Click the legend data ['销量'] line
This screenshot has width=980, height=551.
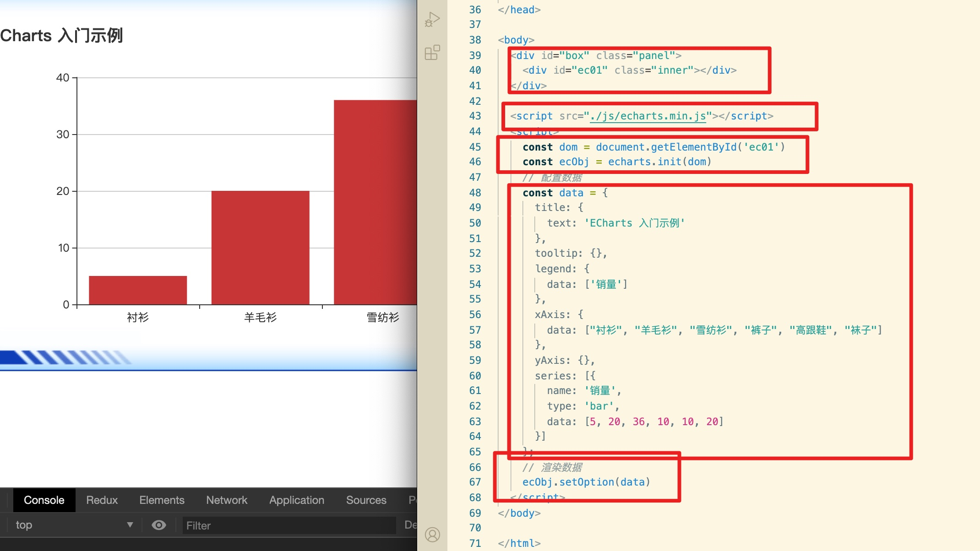[587, 284]
